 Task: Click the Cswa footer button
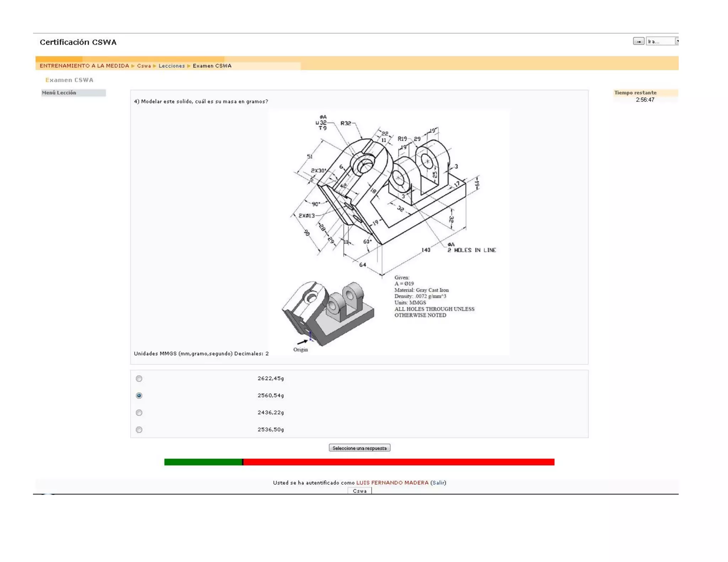click(x=359, y=491)
